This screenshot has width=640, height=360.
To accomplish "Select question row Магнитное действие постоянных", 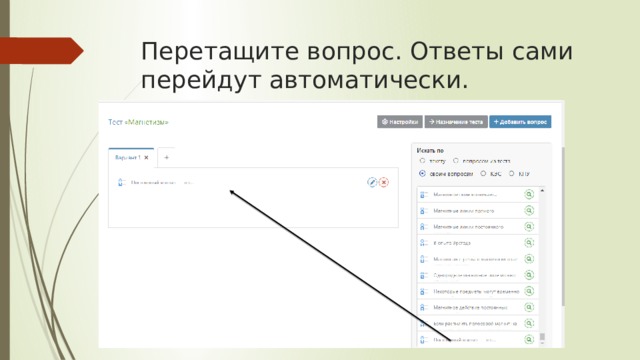I will (x=478, y=307).
